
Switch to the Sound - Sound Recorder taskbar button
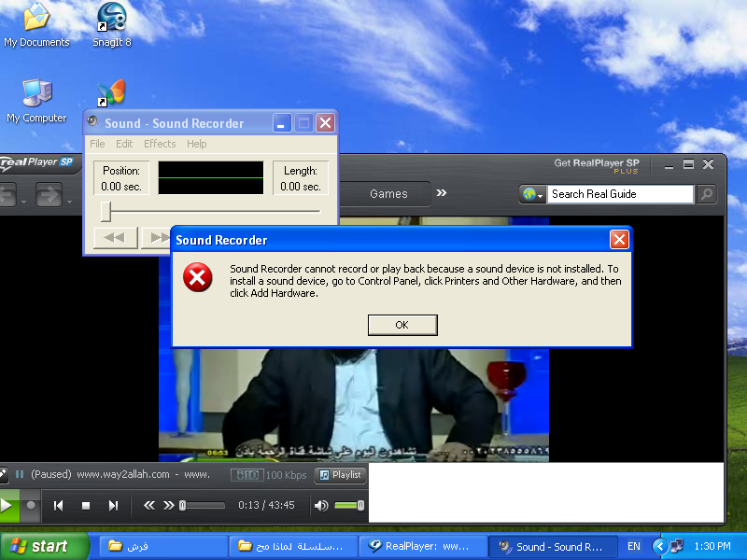(x=553, y=547)
